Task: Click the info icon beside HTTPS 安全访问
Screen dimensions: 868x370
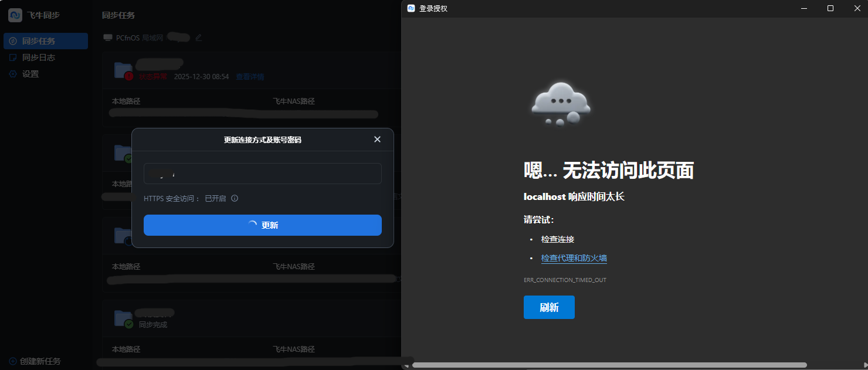Action: pyautogui.click(x=234, y=198)
